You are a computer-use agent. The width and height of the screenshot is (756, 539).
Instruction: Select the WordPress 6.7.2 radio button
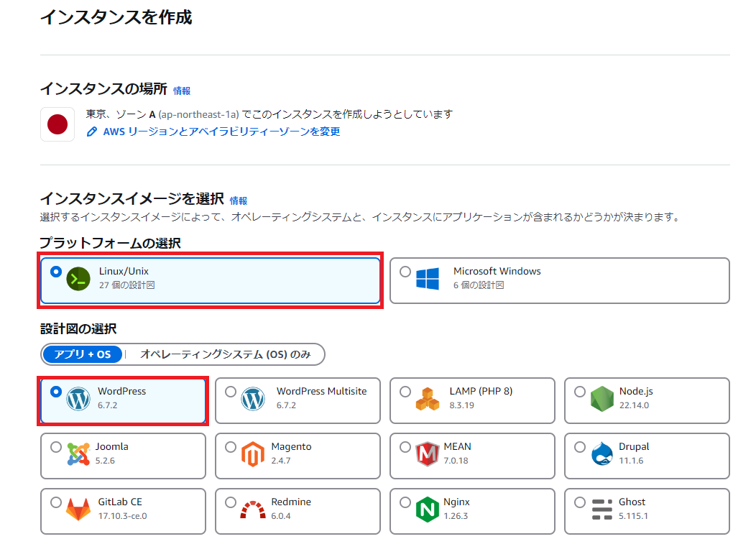tap(56, 392)
